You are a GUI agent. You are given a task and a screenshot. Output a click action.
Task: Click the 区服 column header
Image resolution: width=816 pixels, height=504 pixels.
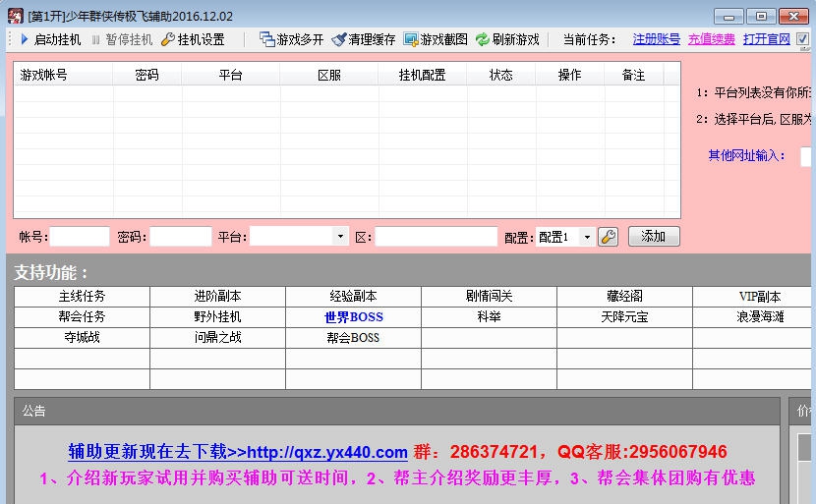pos(329,75)
